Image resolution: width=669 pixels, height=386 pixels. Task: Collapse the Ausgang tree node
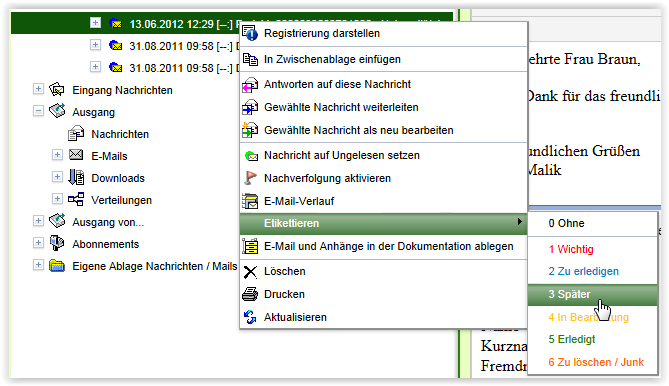(38, 111)
